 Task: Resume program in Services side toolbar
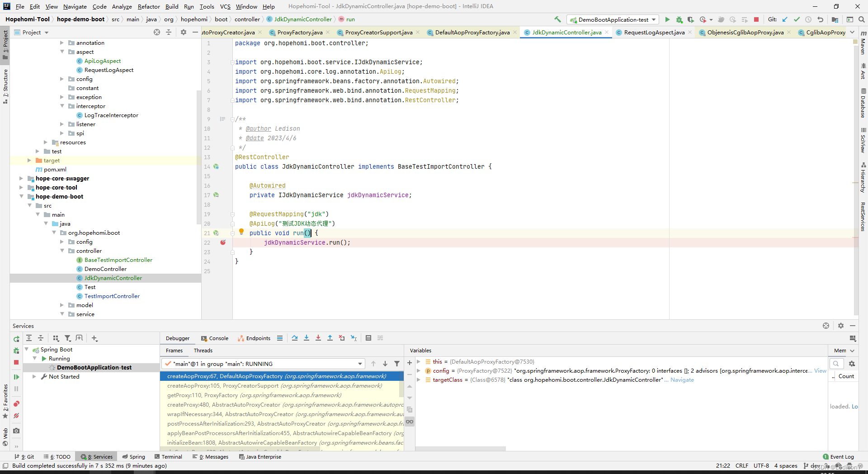[x=16, y=377]
